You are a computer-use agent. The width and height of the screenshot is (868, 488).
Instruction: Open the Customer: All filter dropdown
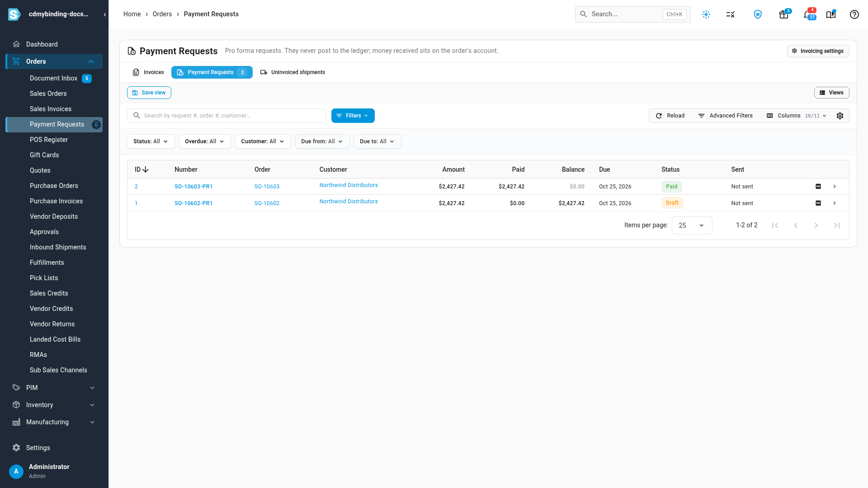point(263,141)
